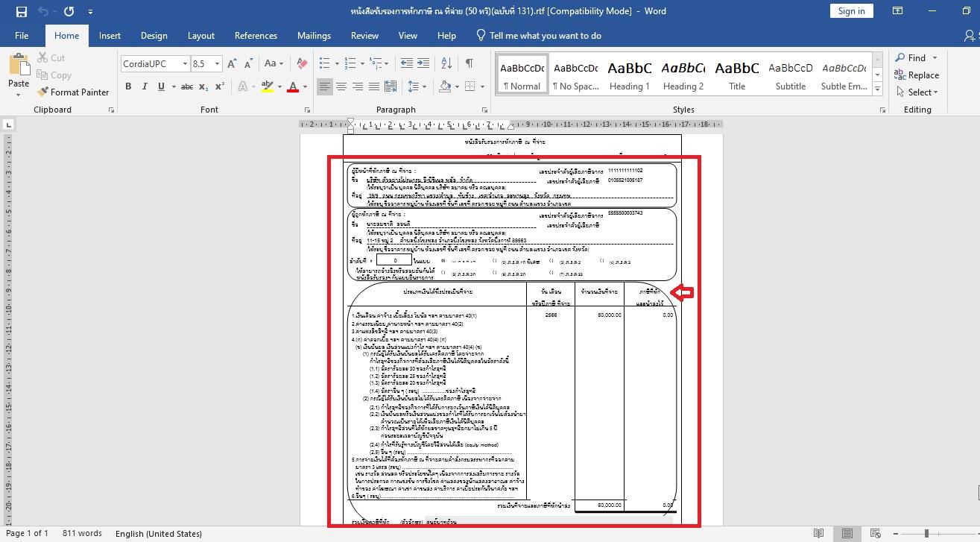
Task: Decrease paragraph indent
Action: (x=407, y=64)
